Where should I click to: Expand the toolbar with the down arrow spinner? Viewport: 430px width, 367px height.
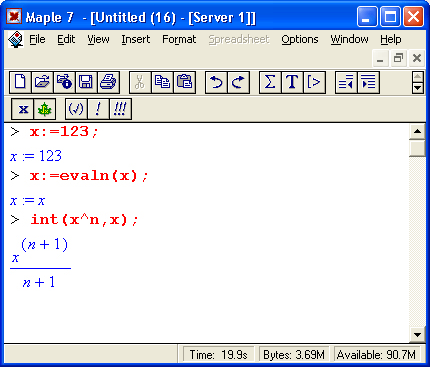(418, 88)
